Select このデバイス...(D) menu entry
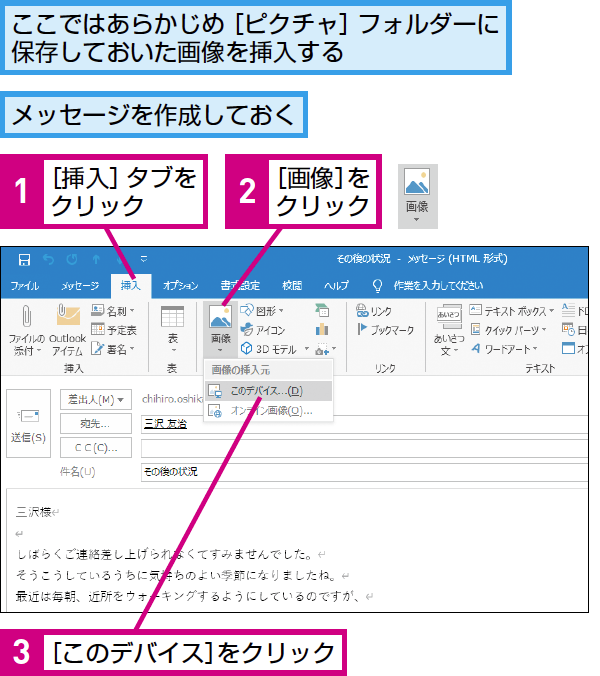Screen dimensions: 600x676 tap(268, 391)
